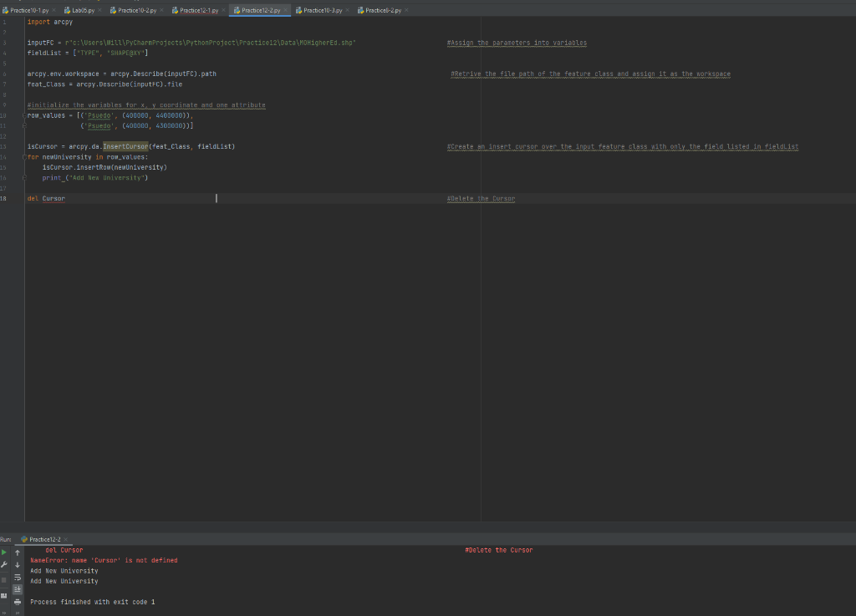Expand more actions chevron under layout icon
This screenshot has height=616, width=856.
tap(4, 613)
